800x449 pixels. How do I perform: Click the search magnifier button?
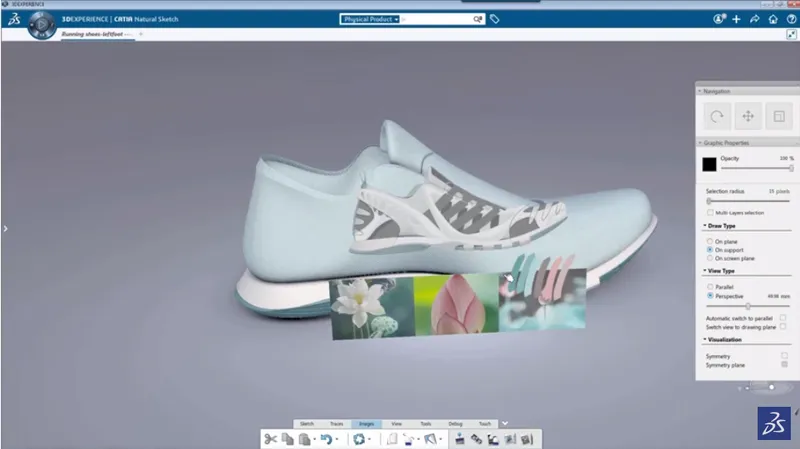coord(478,19)
